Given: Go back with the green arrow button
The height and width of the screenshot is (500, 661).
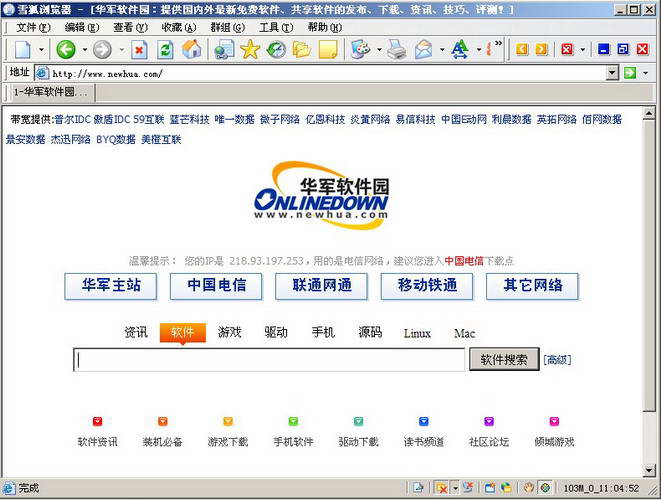Looking at the screenshot, I should pyautogui.click(x=66, y=50).
